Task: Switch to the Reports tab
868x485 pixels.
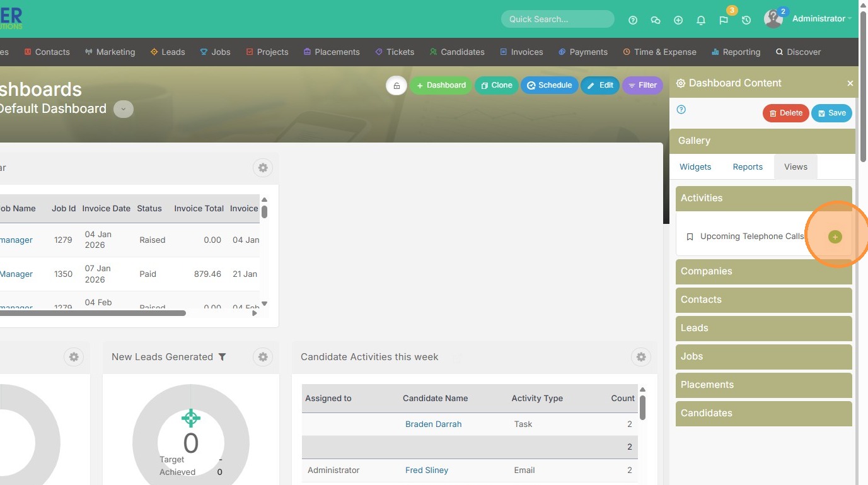Action: (x=748, y=167)
